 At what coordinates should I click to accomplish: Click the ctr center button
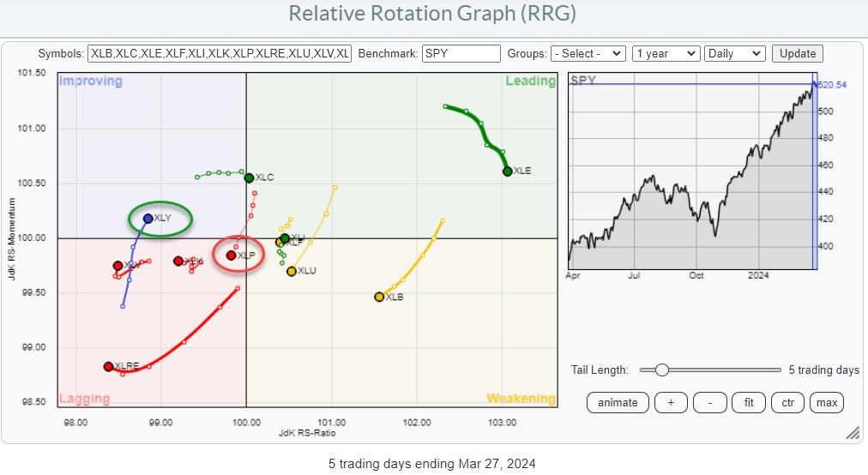coord(787,402)
